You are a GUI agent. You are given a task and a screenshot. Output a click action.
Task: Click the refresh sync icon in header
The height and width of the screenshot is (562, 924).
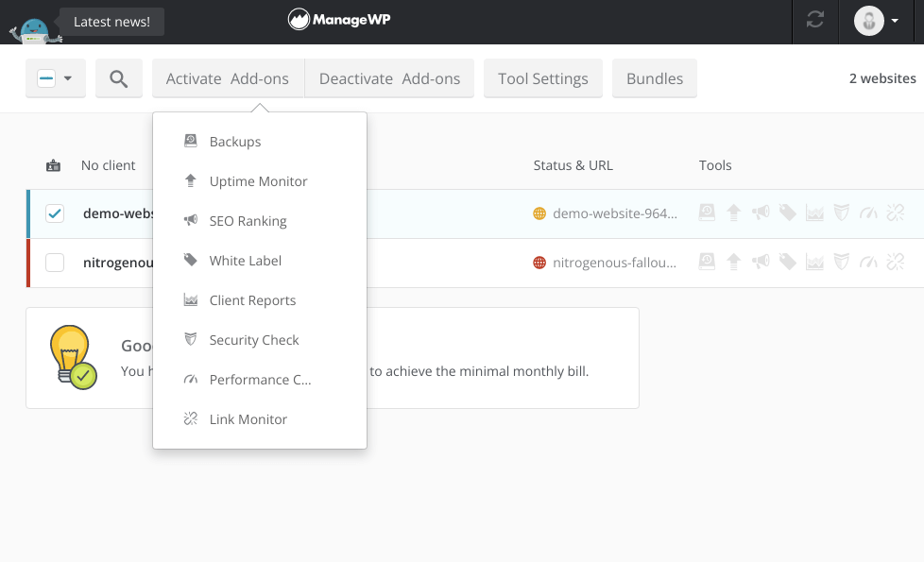[814, 22]
